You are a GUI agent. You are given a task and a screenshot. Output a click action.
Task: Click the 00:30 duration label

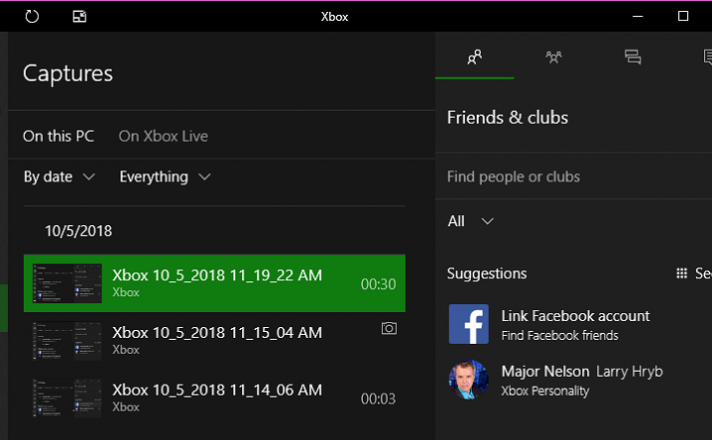[x=378, y=284]
